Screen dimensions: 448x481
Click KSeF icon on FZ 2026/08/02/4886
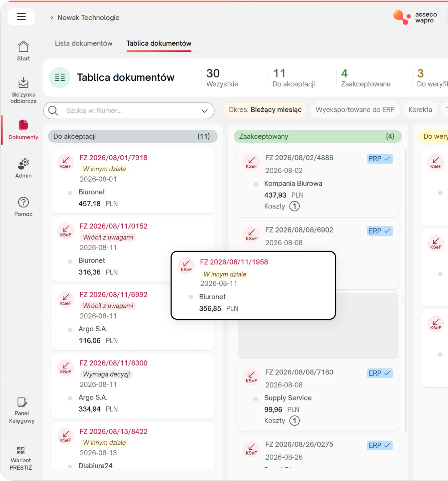[x=251, y=162]
